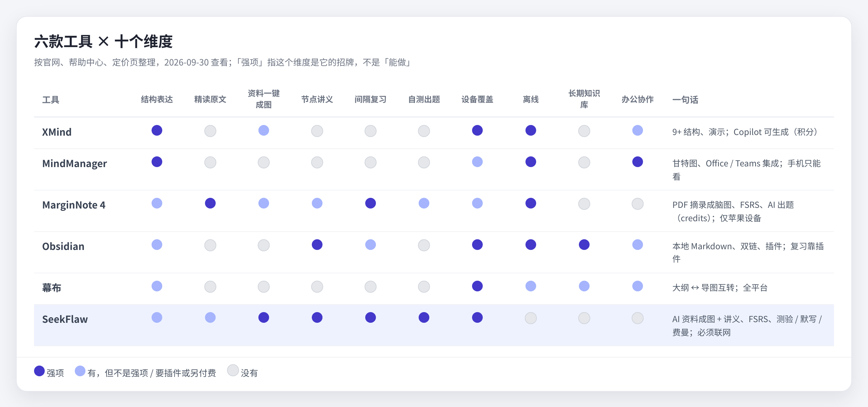Select the MindManager row name
Screen dimensions: 868x407
(x=74, y=163)
